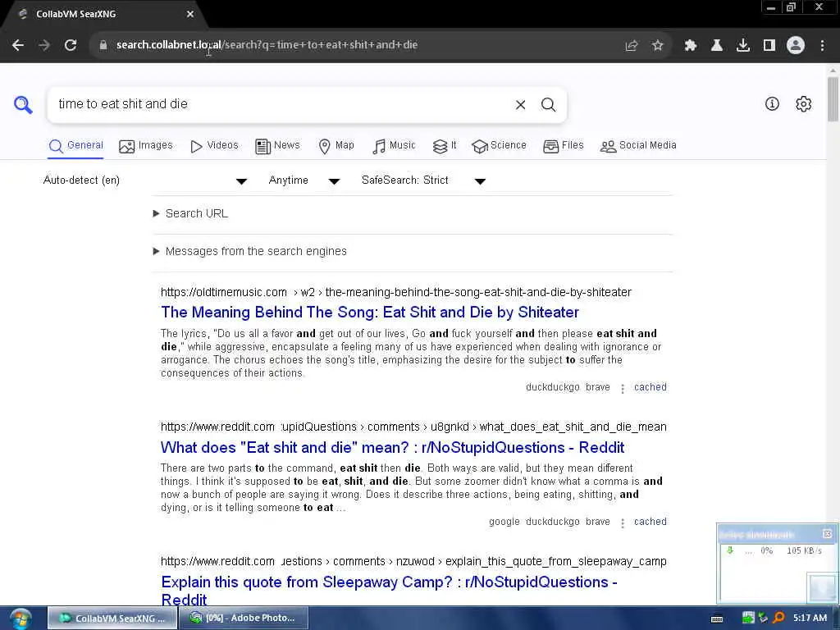Open the browser Downloads icon
Screen dimensions: 840x630
pyautogui.click(x=742, y=46)
